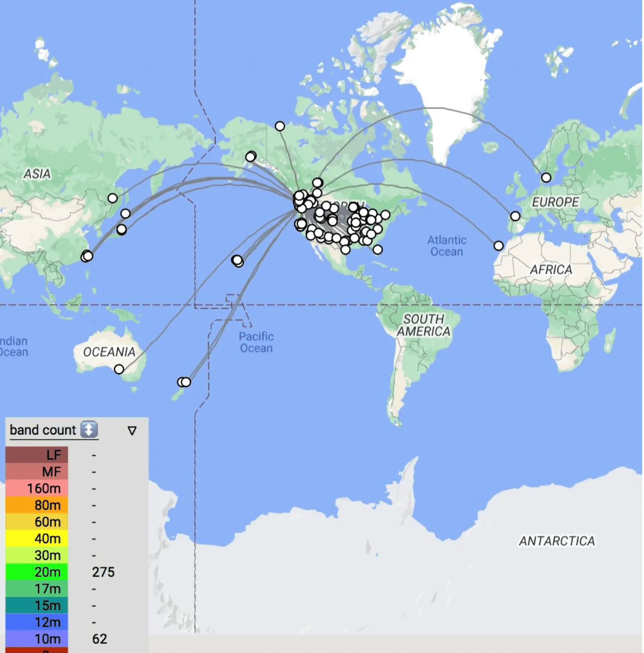Select the easternmost marker in North America
644x653 pixels.
(385, 215)
